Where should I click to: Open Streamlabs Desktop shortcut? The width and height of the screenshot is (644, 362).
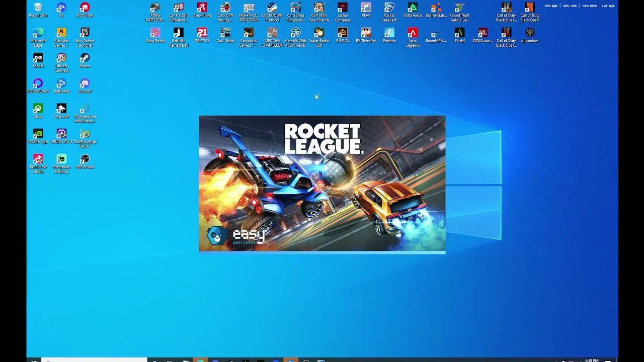[61, 164]
